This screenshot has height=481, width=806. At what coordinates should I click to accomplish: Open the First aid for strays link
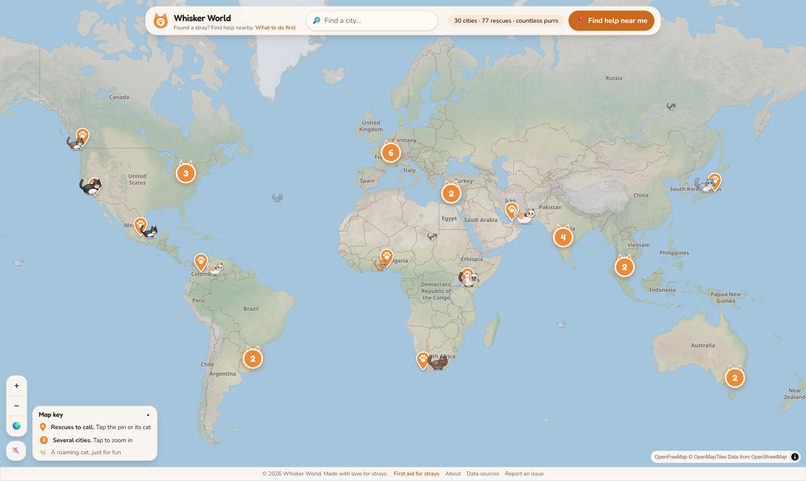pyautogui.click(x=416, y=474)
